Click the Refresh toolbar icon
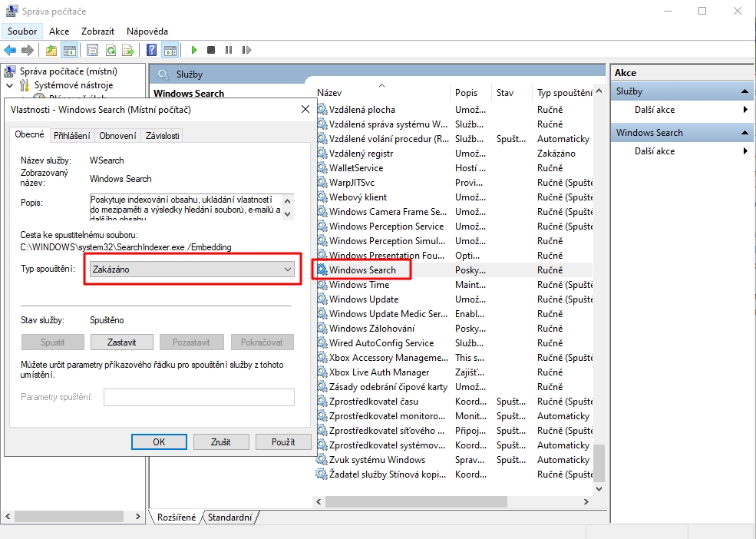The image size is (756, 539). pos(111,50)
